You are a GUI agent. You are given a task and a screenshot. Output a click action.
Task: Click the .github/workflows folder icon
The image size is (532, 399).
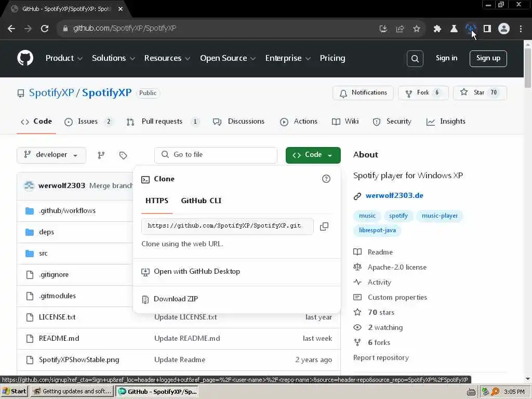pos(30,211)
